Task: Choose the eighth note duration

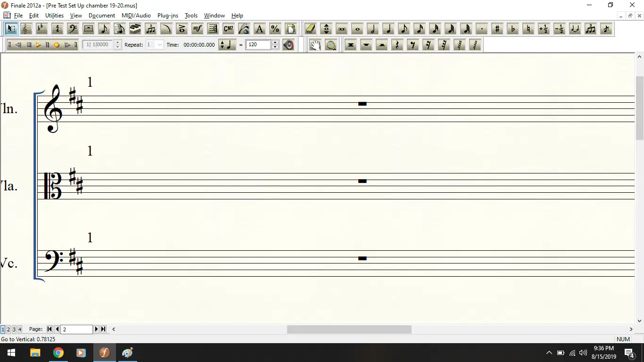Action: 404,29
